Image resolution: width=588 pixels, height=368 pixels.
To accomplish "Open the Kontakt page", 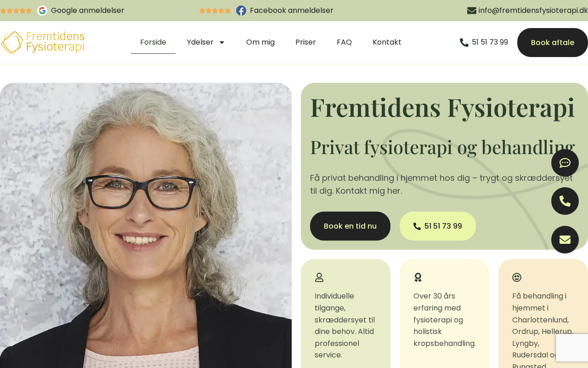I will (x=387, y=42).
